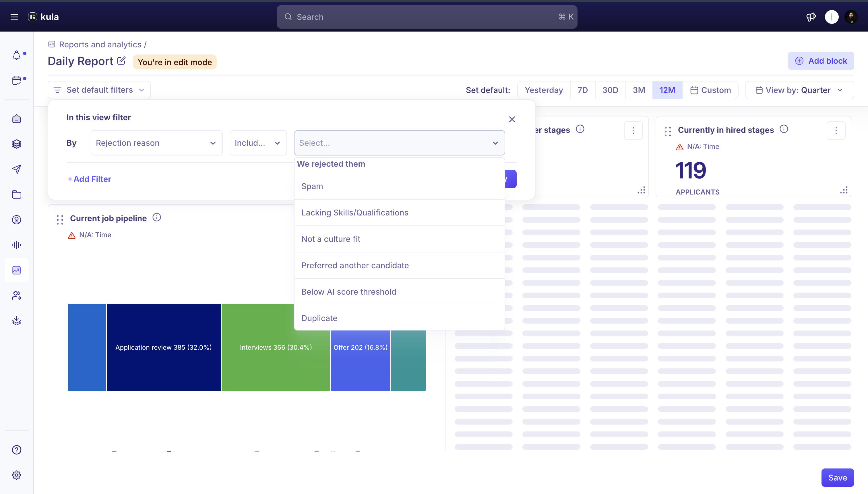This screenshot has height=494, width=868.
Task: Open the home icon in sidebar
Action: (17, 119)
